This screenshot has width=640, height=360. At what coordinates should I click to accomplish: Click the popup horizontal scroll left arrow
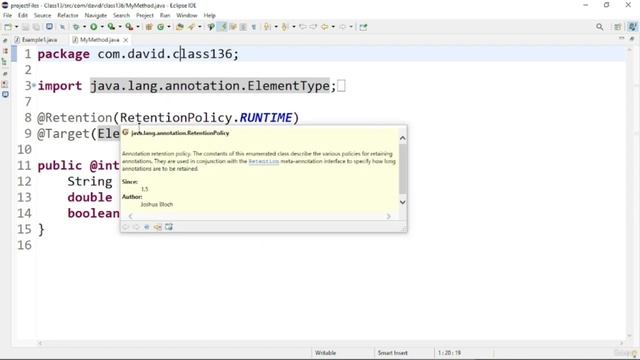point(130,216)
